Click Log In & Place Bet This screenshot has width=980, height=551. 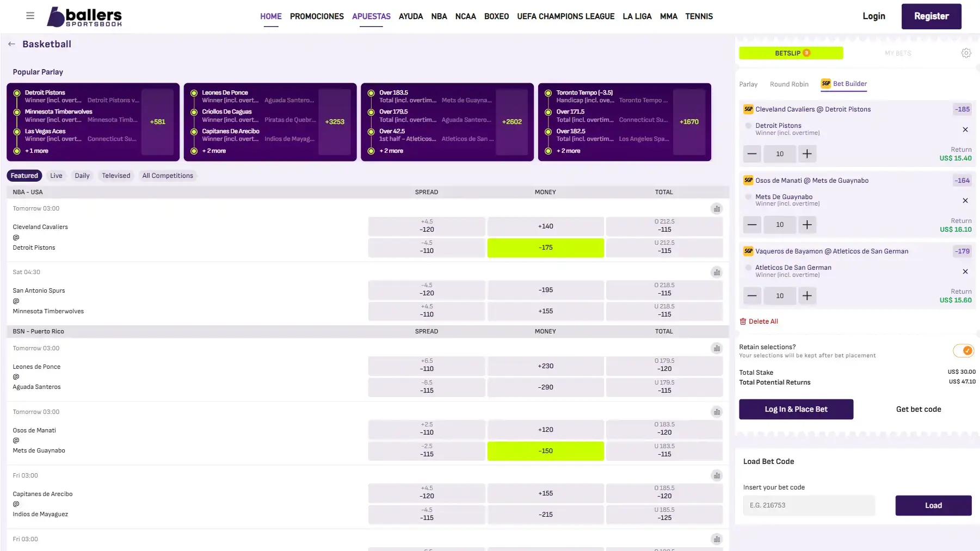pos(796,410)
